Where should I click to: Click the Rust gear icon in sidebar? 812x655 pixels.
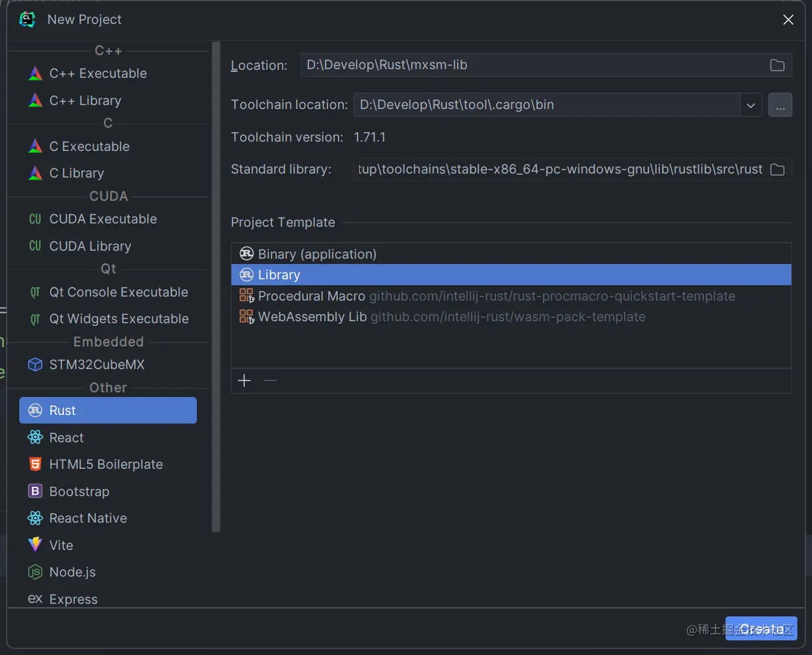pos(35,410)
